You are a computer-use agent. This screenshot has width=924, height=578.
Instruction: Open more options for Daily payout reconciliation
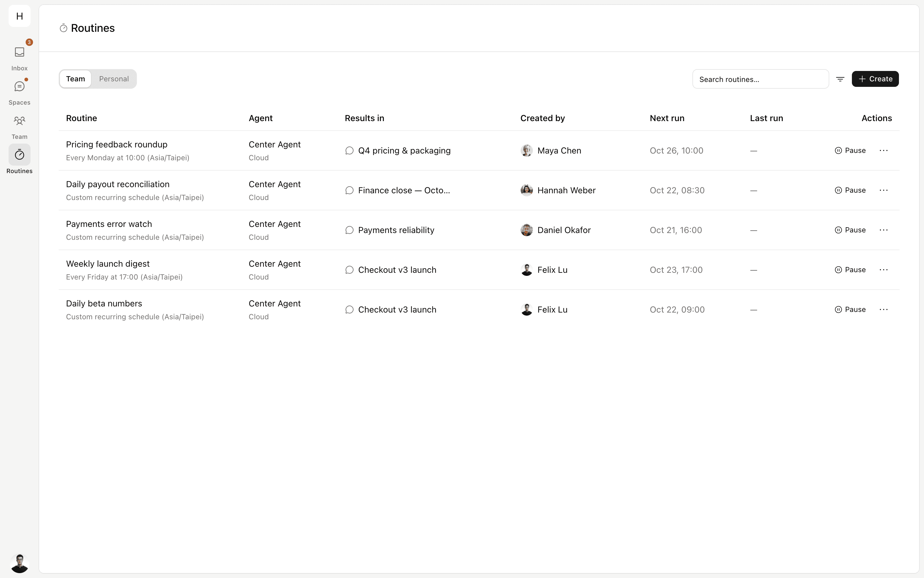(x=884, y=190)
